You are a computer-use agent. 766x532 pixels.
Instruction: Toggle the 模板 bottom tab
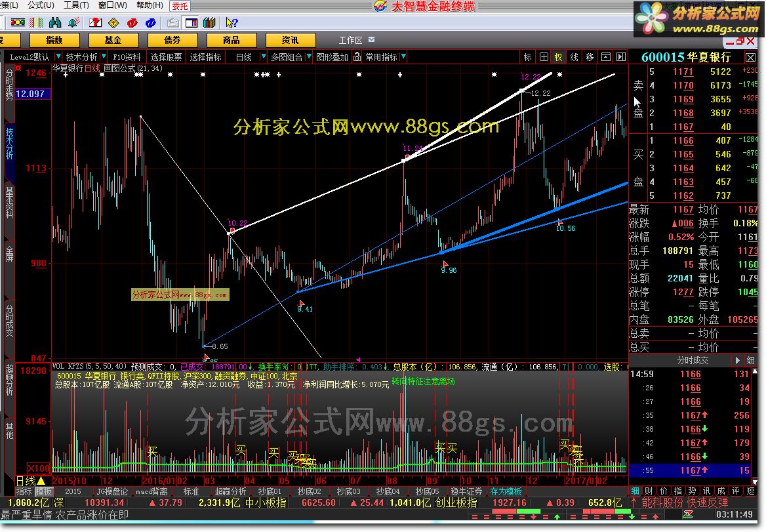click(x=43, y=491)
